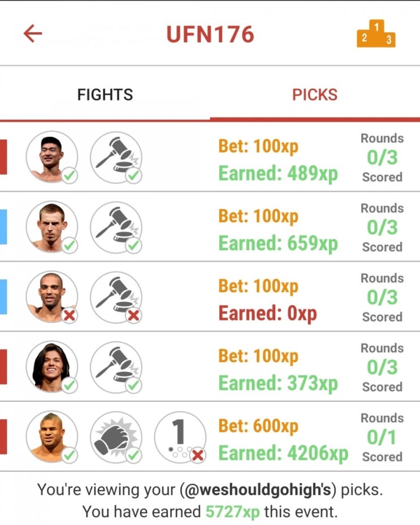The height and width of the screenshot is (525, 420).
Task: Open the leaderboard podium icon
Action: (376, 33)
